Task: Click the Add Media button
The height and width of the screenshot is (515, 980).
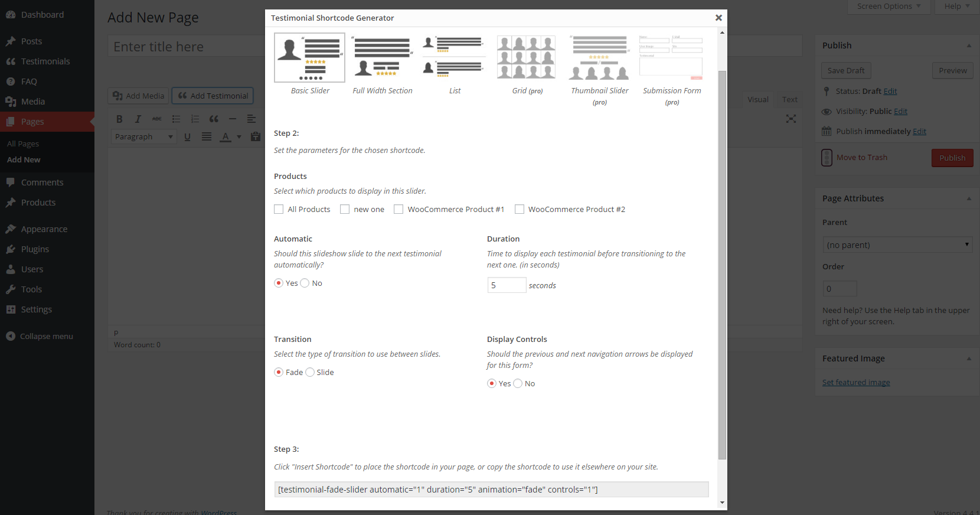Action: [139, 96]
